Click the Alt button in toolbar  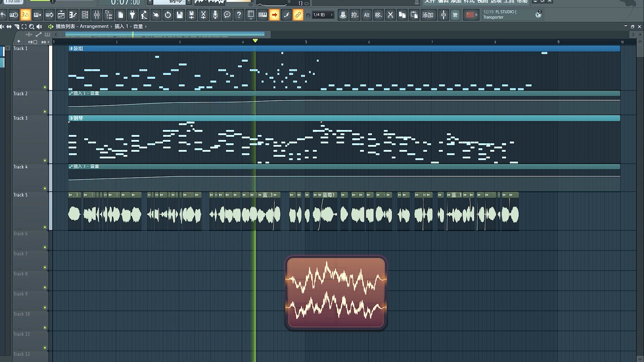[367, 15]
